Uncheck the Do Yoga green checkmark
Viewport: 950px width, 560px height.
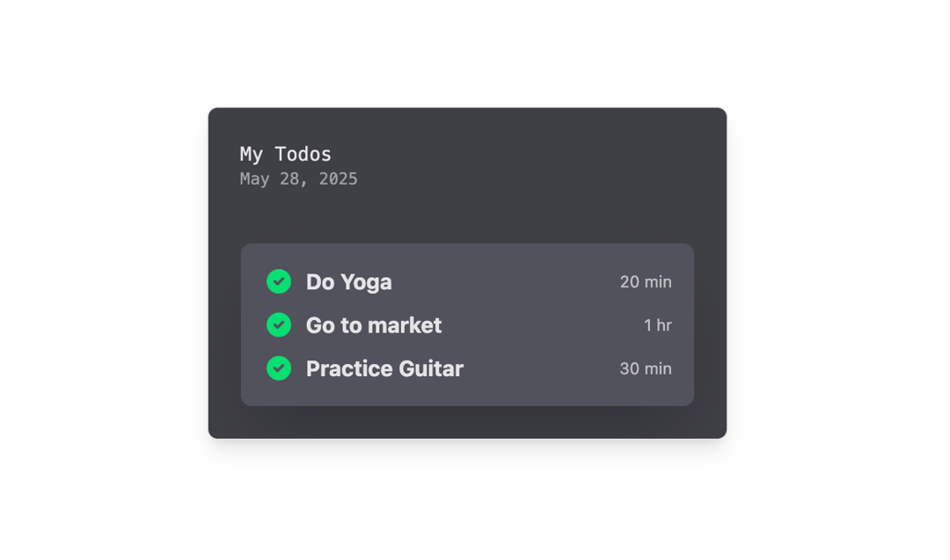pos(279,281)
